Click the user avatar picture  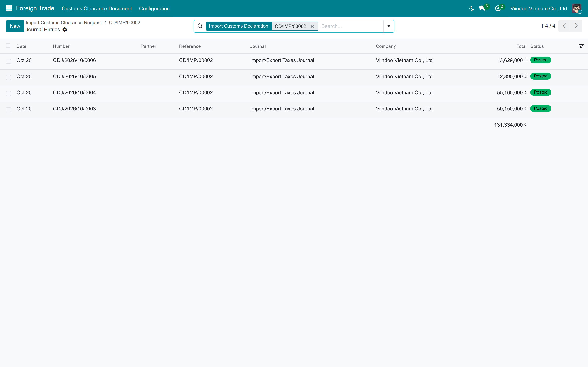[x=577, y=8]
